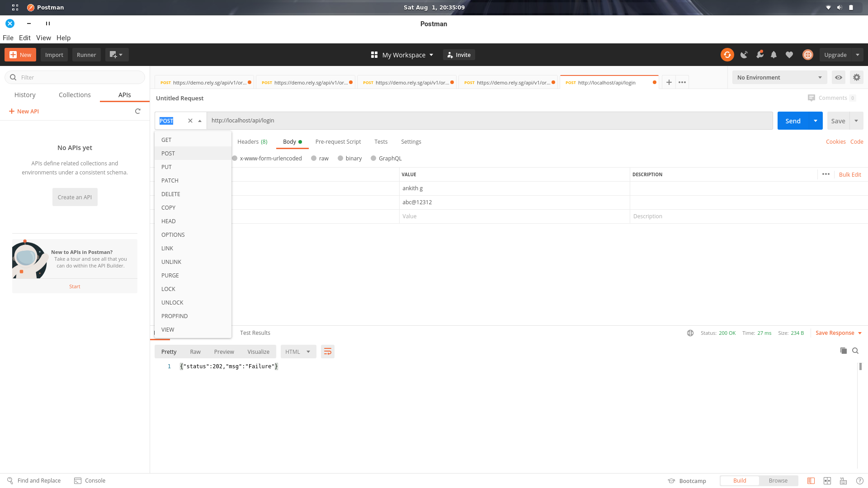Select the binary body option
Viewport: 868px width, 488px height.
(340, 158)
